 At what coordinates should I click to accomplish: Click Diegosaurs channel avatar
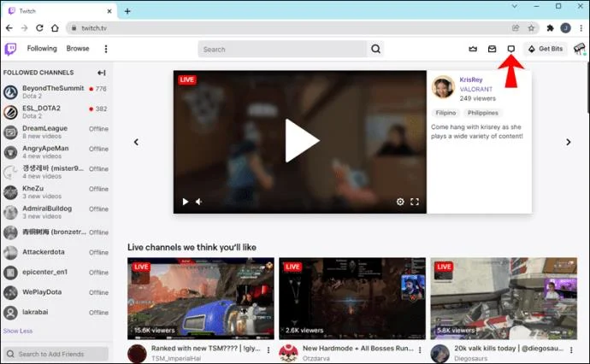[x=440, y=354]
